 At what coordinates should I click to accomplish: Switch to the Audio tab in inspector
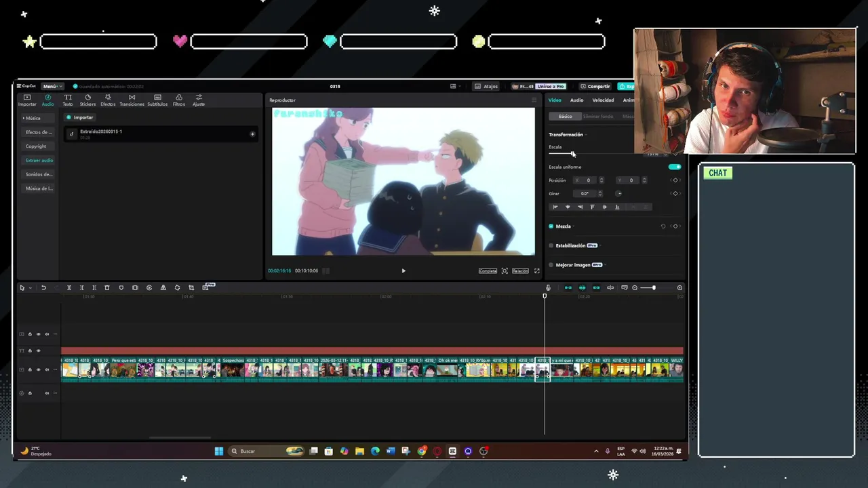[576, 100]
